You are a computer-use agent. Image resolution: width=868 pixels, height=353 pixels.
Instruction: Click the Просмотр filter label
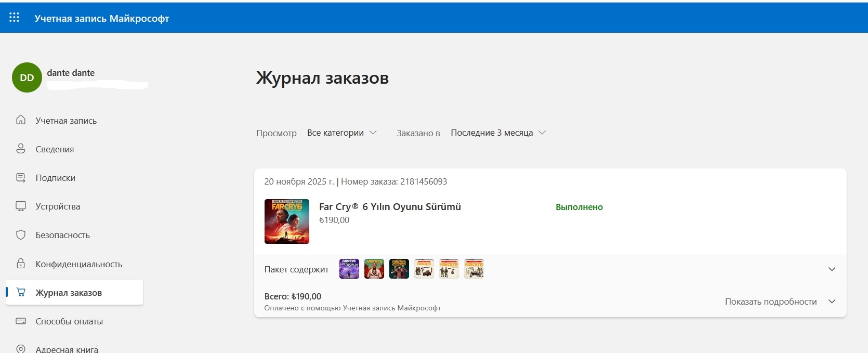pyautogui.click(x=277, y=133)
